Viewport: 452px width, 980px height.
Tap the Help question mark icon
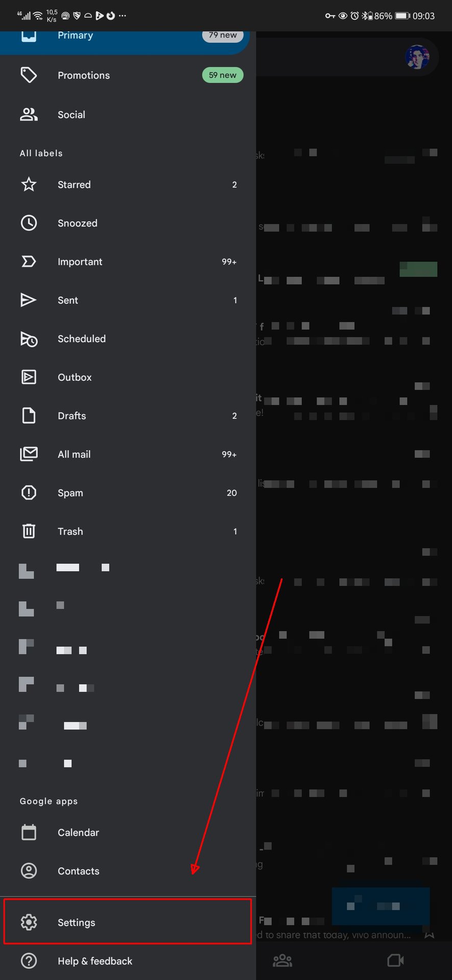click(29, 961)
